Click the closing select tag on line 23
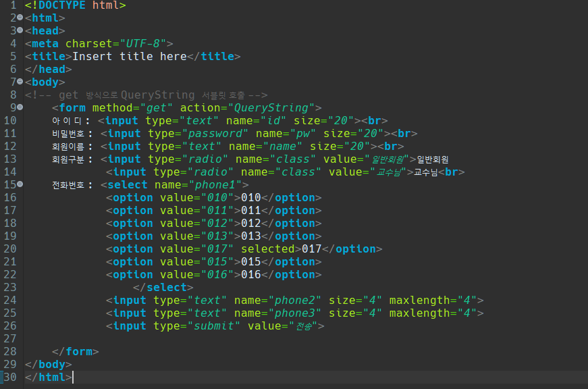Viewport: 588px width, 389px height. click(163, 287)
